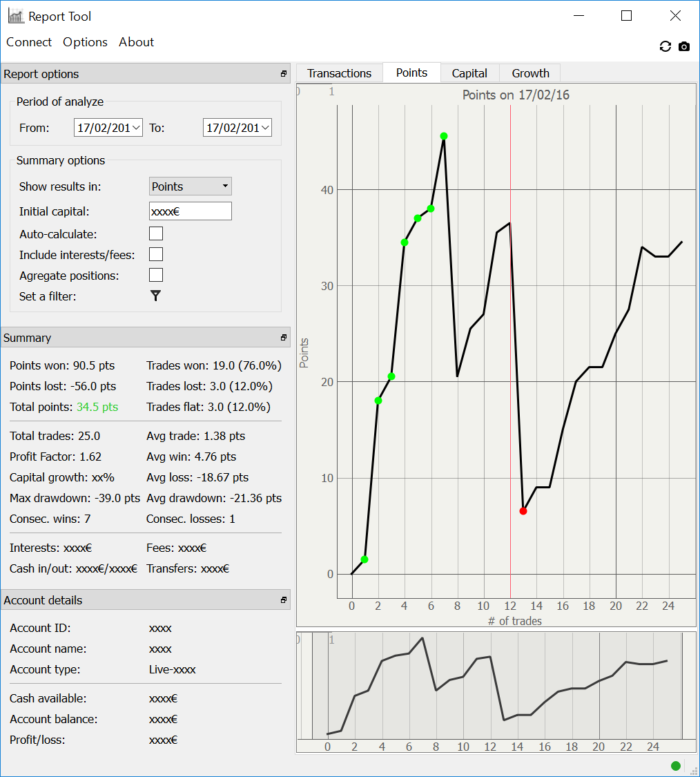Open the From date dropdown
This screenshot has height=777, width=700.
coord(136,128)
